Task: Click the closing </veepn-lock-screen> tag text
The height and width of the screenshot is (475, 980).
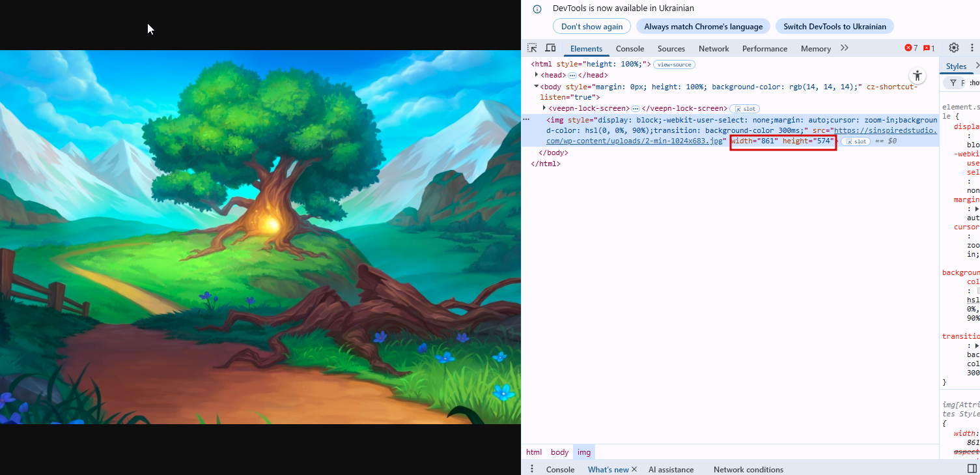Action: click(x=684, y=108)
